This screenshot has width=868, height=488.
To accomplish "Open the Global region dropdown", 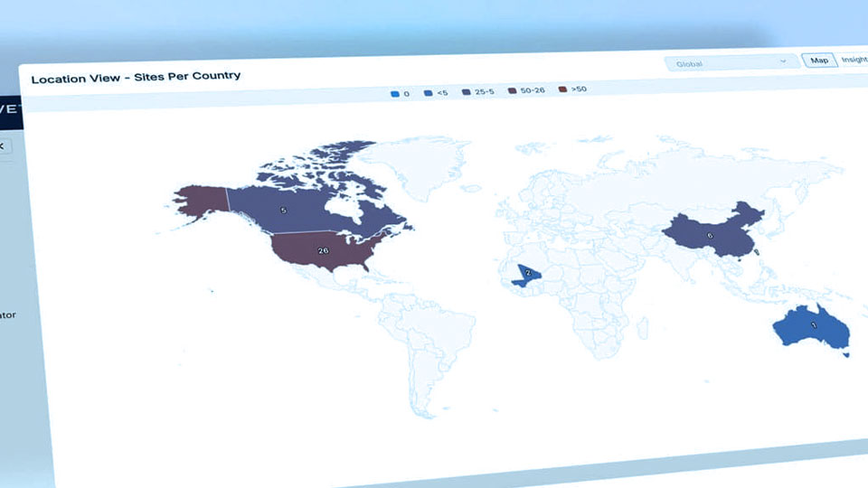I will coord(731,63).
